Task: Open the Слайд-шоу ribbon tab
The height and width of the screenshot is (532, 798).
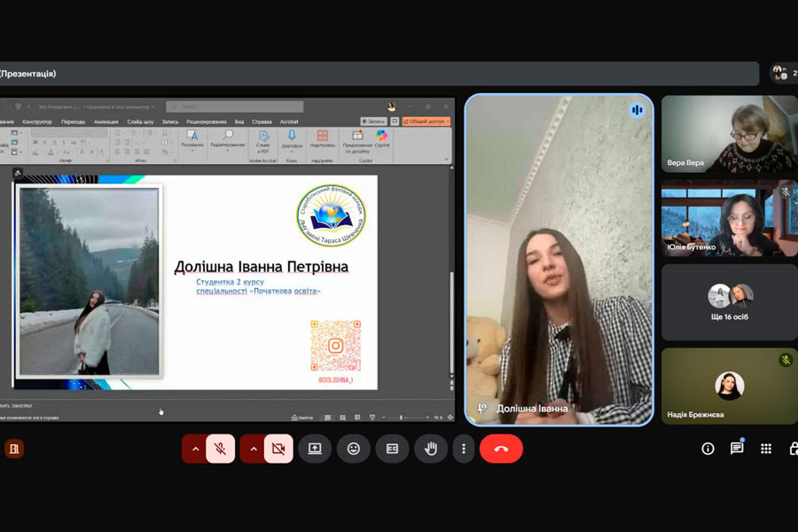Action: point(140,121)
